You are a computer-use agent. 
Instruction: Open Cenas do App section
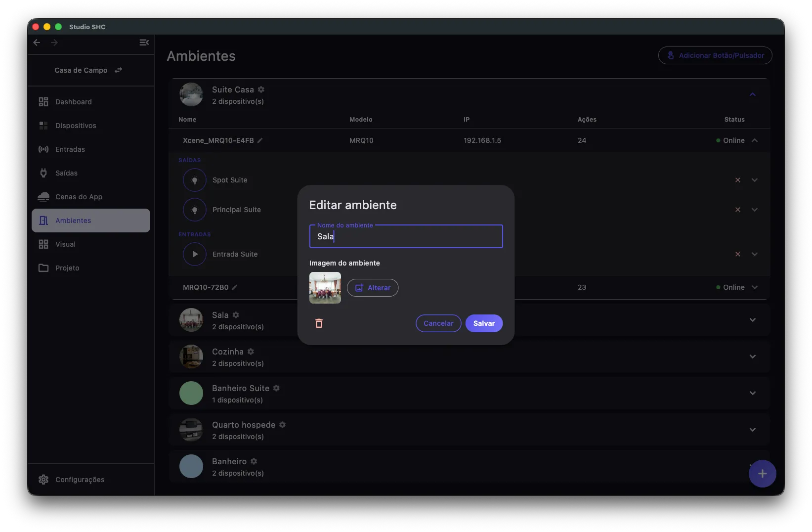[91, 197]
